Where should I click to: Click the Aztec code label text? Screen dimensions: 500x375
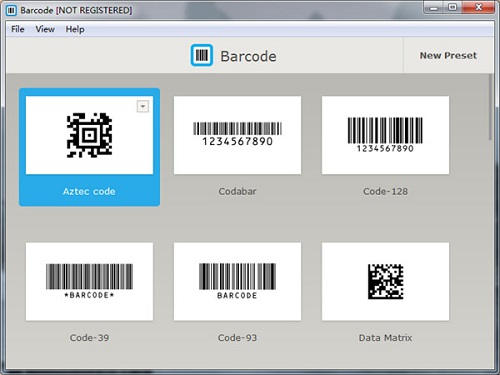pyautogui.click(x=89, y=191)
